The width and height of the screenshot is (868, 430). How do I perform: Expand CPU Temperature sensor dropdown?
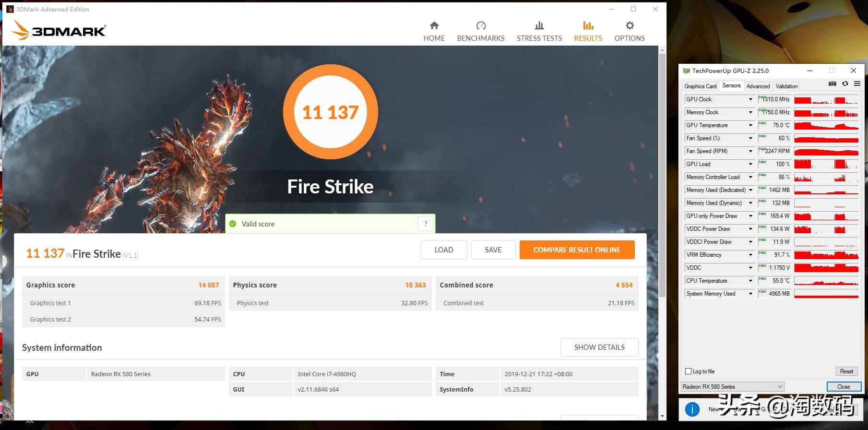pyautogui.click(x=750, y=281)
